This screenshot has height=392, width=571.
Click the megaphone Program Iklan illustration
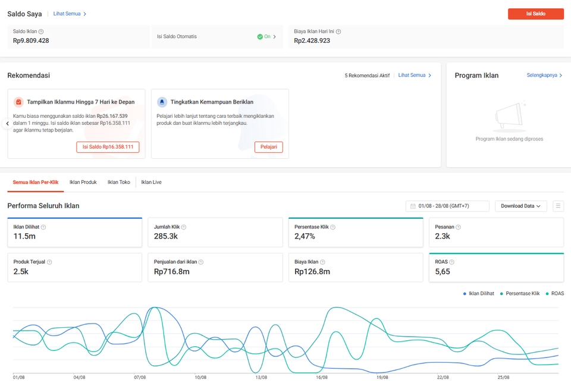pyautogui.click(x=509, y=118)
